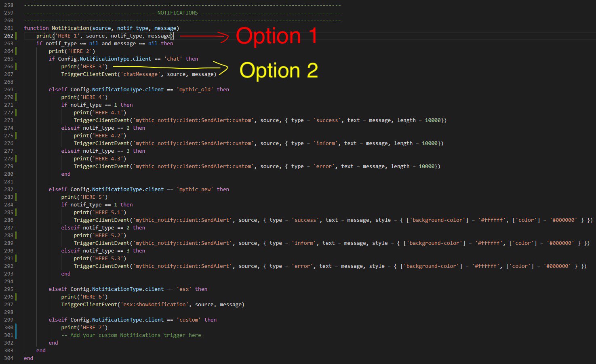596x364 pixels.
Task: Click final 'end' keyword on line 304
Action: click(x=28, y=358)
